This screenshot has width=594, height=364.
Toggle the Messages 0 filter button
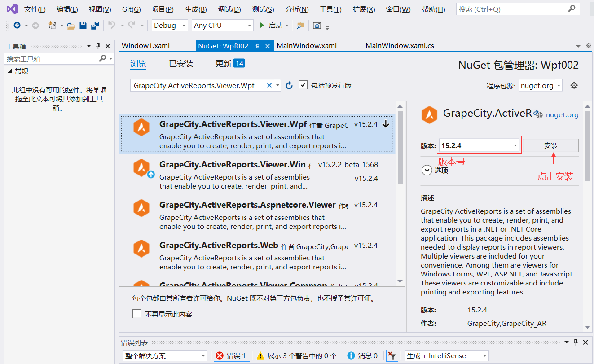[362, 356]
